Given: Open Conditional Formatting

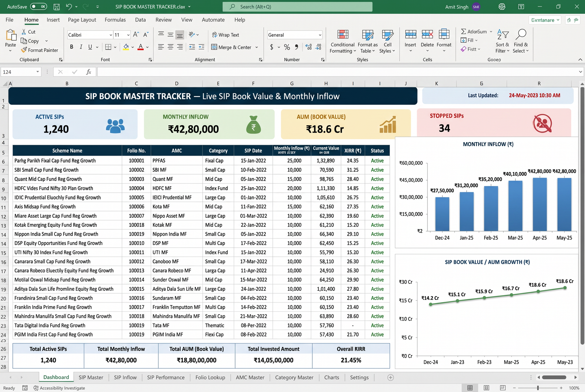Looking at the screenshot, I should click(343, 42).
